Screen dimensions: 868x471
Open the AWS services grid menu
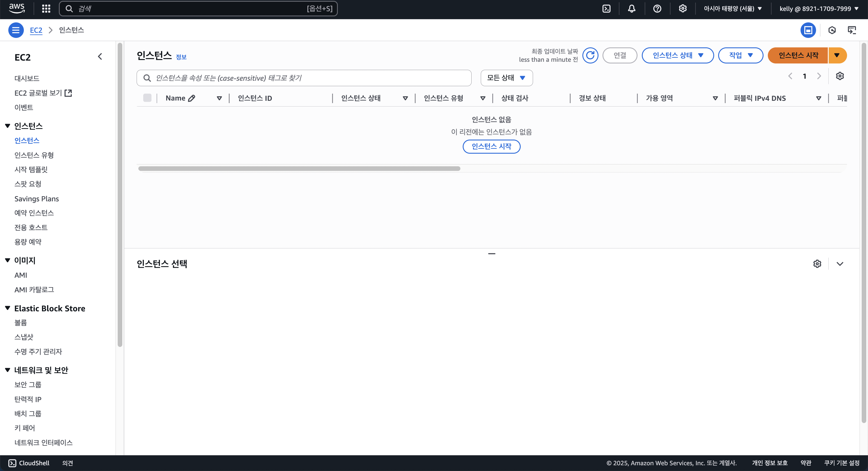[x=46, y=9]
